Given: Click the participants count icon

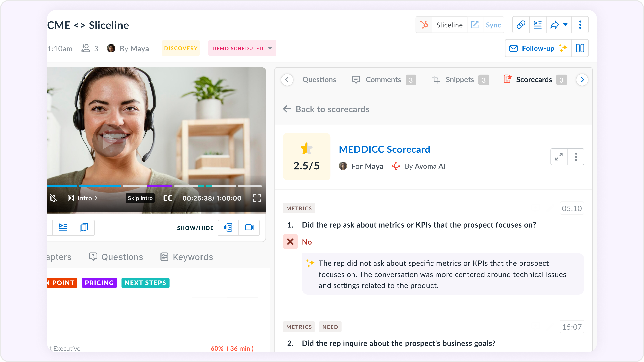Looking at the screenshot, I should tap(86, 48).
